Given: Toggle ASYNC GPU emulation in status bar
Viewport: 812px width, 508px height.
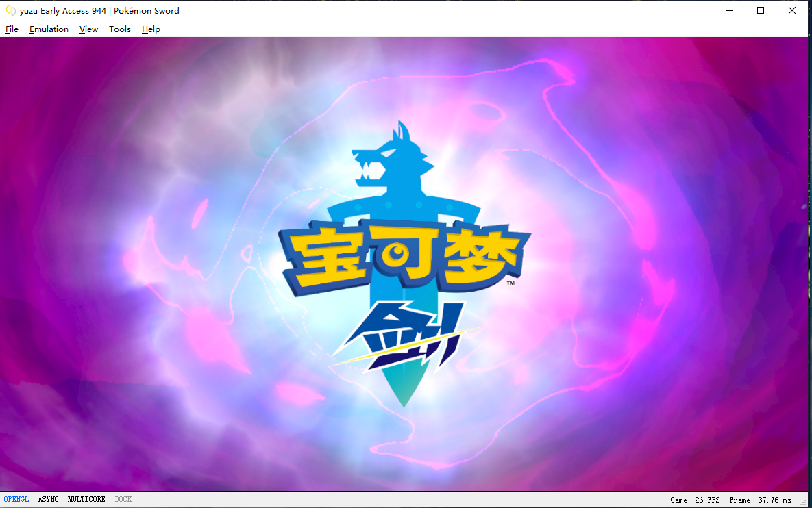Looking at the screenshot, I should click(x=48, y=500).
